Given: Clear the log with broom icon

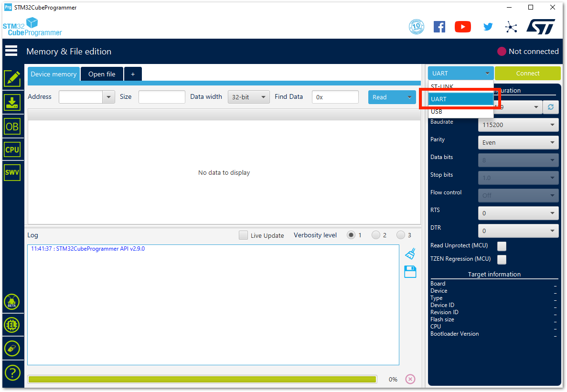Looking at the screenshot, I should click(x=410, y=254).
